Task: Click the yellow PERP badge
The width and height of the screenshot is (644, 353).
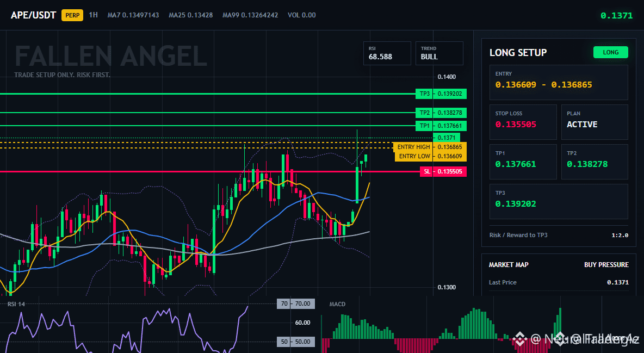Action: (x=72, y=15)
